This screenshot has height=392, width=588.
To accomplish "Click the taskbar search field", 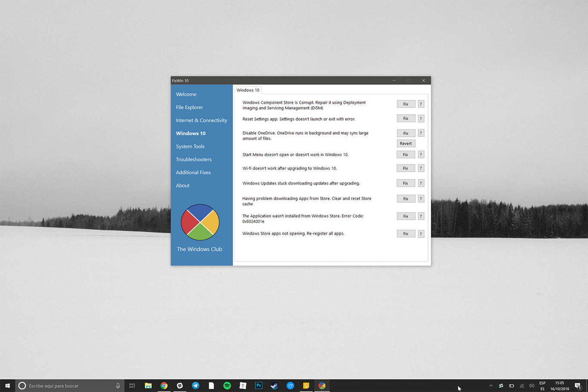I will pos(70,386).
